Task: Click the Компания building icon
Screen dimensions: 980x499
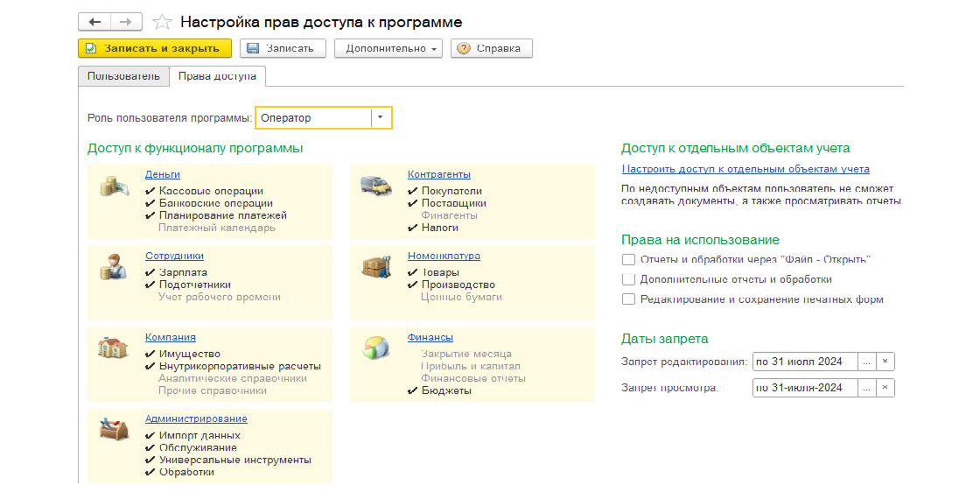Action: (113, 347)
